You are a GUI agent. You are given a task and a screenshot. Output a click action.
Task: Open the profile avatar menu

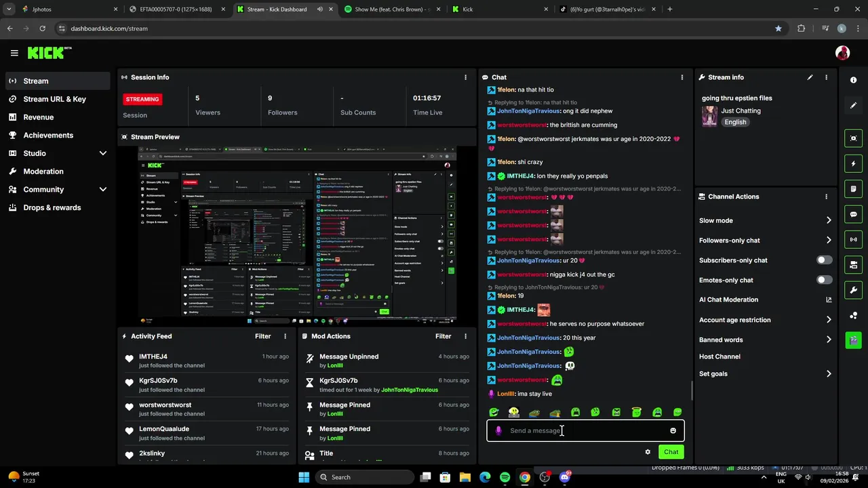(842, 53)
